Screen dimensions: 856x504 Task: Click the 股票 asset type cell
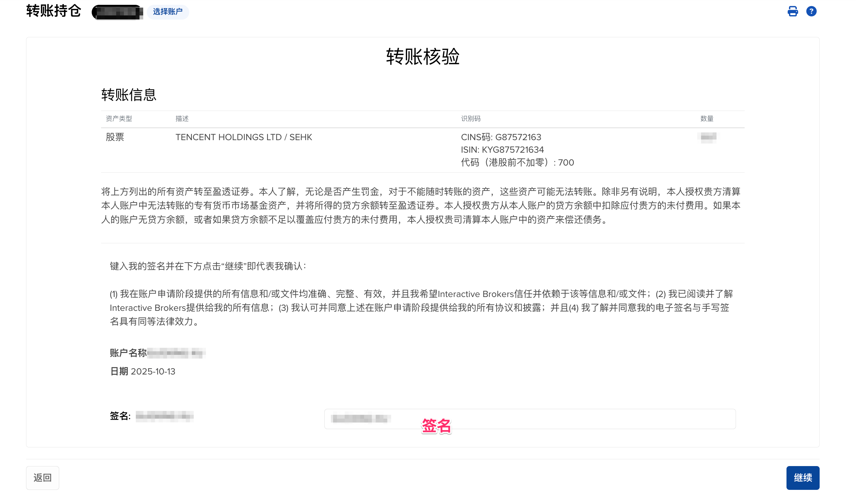[115, 137]
